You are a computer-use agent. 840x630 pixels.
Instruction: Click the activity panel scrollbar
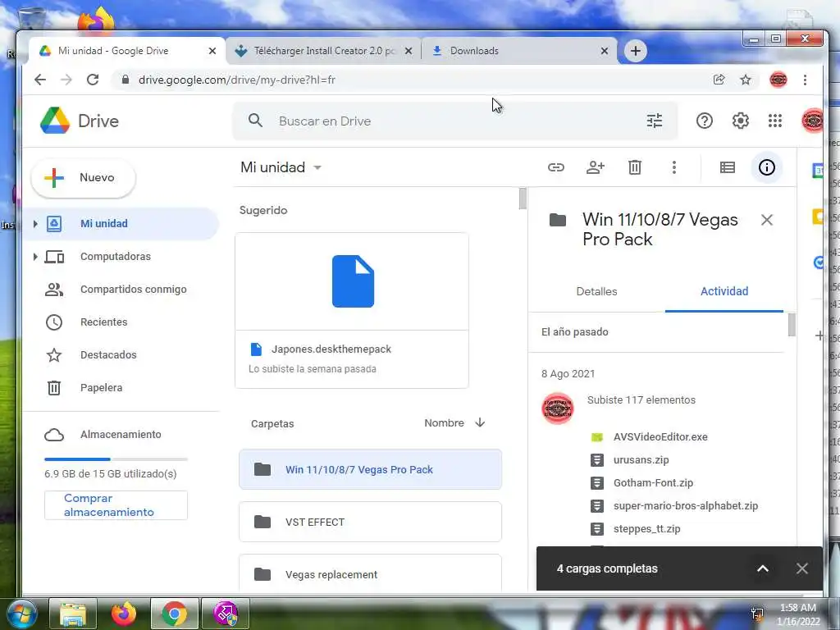pyautogui.click(x=792, y=325)
